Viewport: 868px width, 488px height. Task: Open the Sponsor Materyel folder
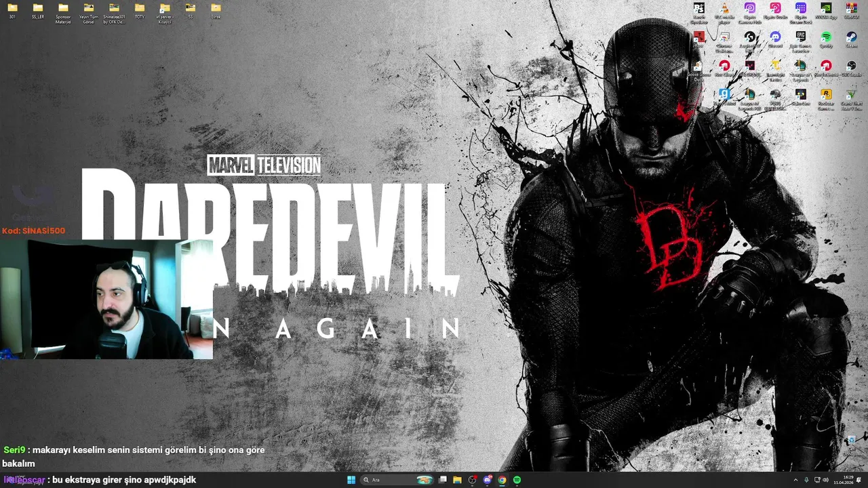pyautogui.click(x=63, y=13)
